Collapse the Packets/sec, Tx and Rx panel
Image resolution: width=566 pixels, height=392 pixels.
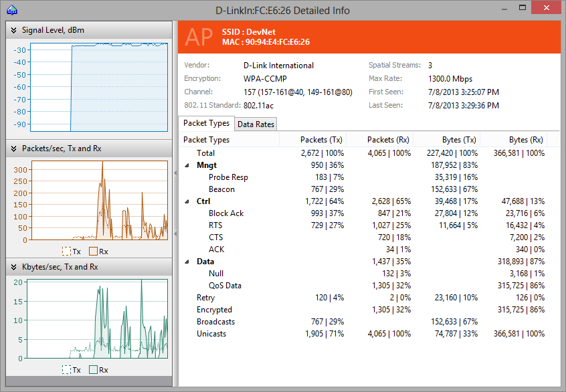click(14, 149)
